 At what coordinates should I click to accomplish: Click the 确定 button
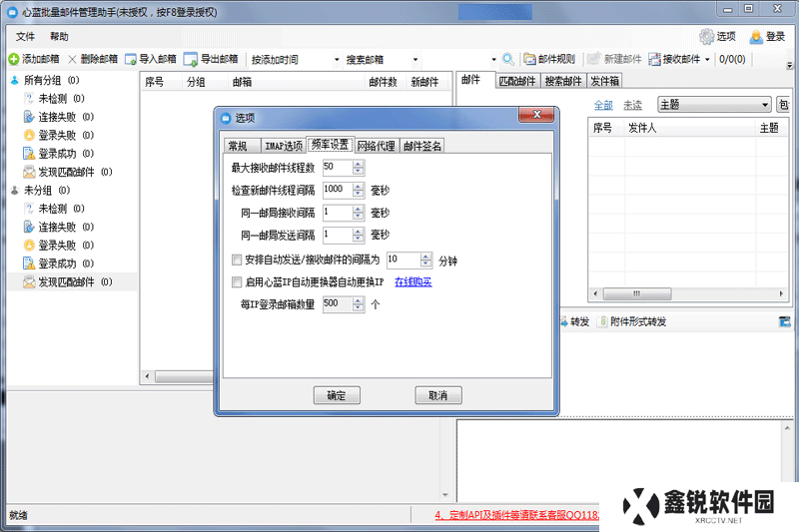tap(337, 395)
